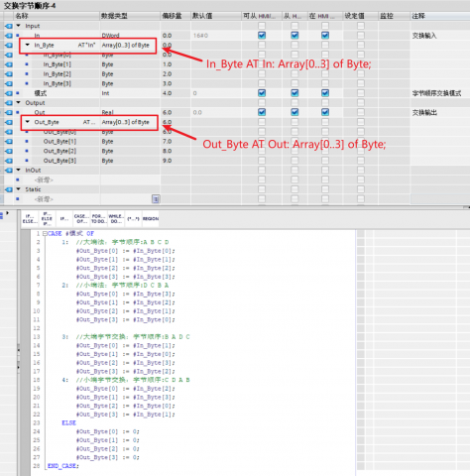Toggle visible-in-HMI checkbox for Out row

(325, 112)
